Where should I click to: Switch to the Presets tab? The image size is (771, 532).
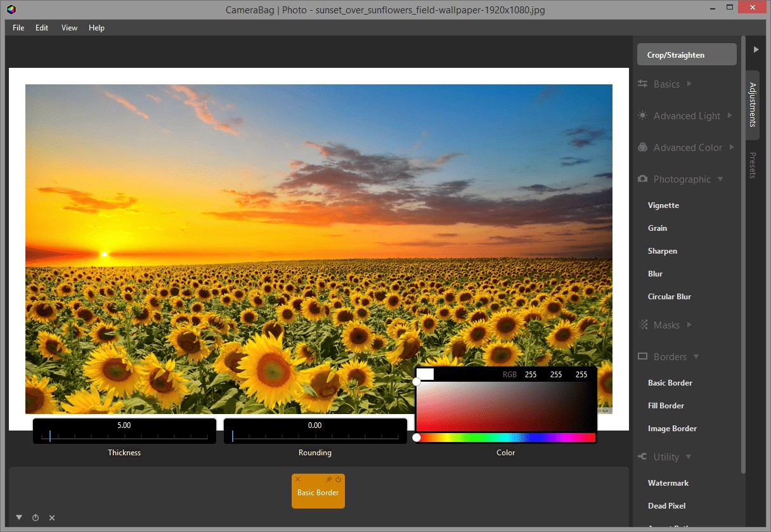pyautogui.click(x=753, y=165)
